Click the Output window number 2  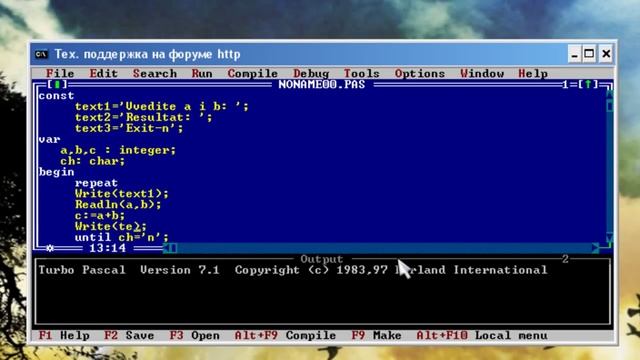pos(565,259)
